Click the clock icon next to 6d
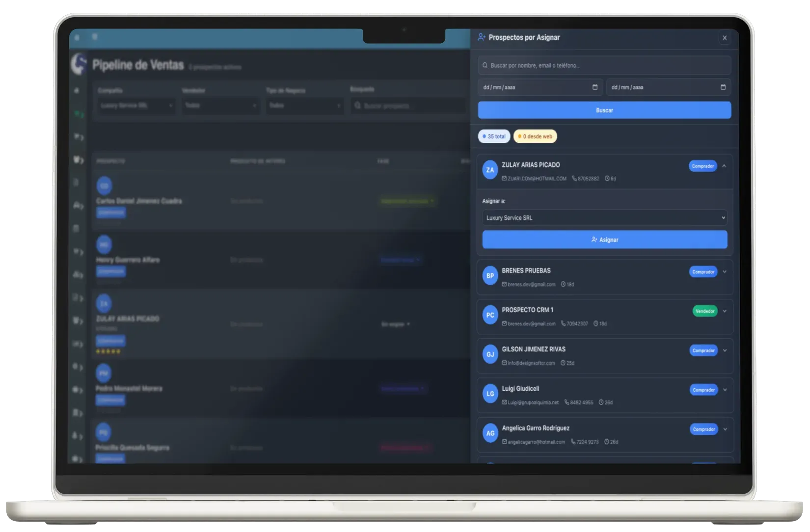Screen dimensions: 810x532 (x=607, y=179)
